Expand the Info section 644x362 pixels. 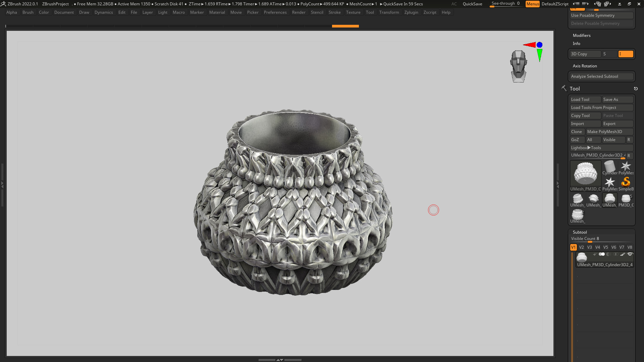click(x=576, y=43)
